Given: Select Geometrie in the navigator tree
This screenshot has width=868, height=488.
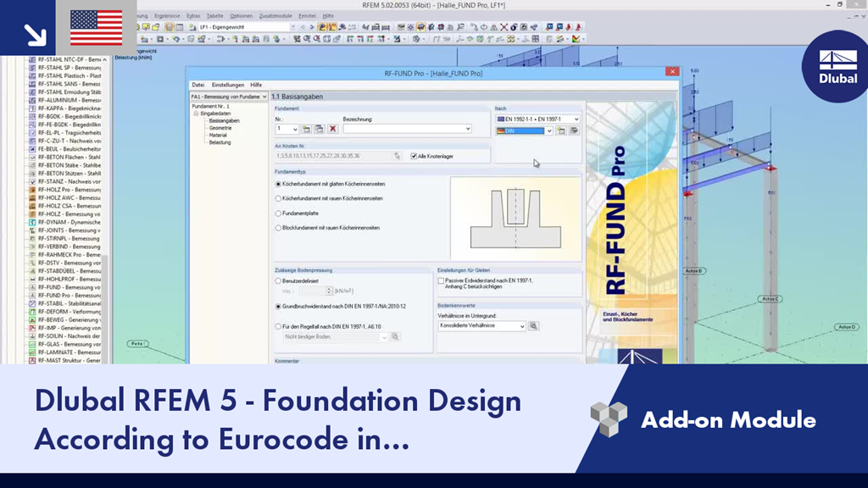Looking at the screenshot, I should pos(220,128).
